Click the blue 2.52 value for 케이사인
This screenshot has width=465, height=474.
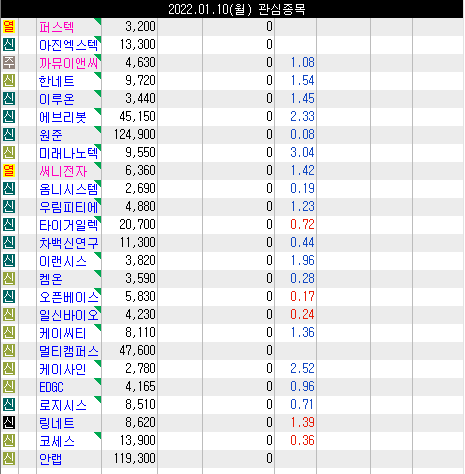[x=302, y=369]
